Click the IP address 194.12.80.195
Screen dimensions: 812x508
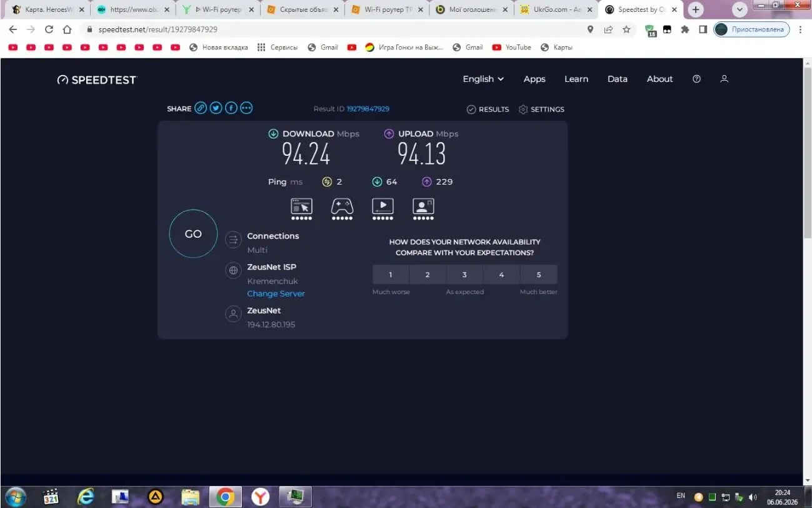point(271,325)
